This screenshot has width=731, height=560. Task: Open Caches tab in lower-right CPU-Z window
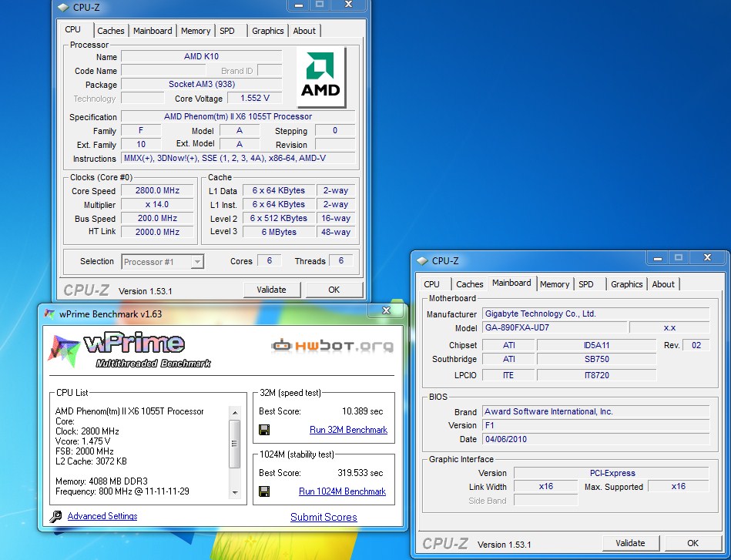click(x=469, y=284)
